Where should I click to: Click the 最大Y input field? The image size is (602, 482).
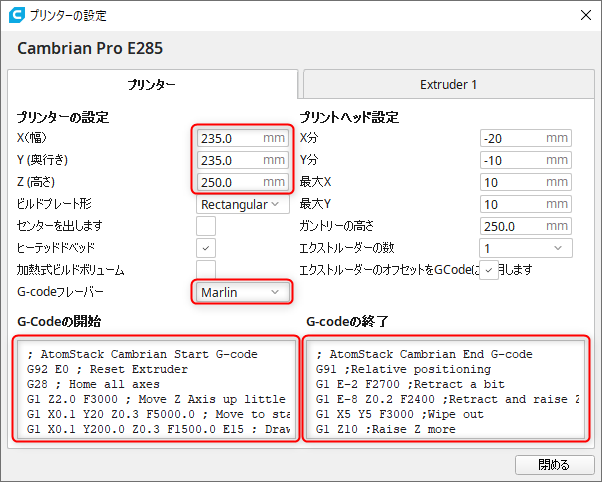[x=526, y=204]
